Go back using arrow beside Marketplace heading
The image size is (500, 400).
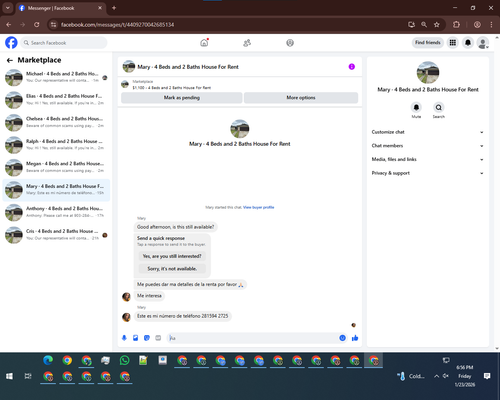tap(10, 60)
